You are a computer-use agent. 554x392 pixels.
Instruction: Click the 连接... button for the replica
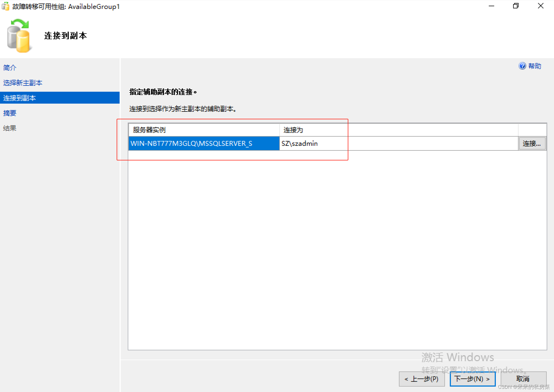click(x=532, y=143)
